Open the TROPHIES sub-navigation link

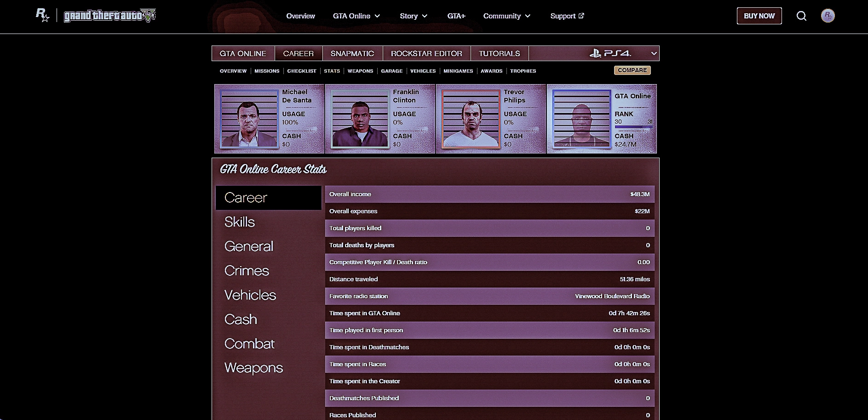523,71
